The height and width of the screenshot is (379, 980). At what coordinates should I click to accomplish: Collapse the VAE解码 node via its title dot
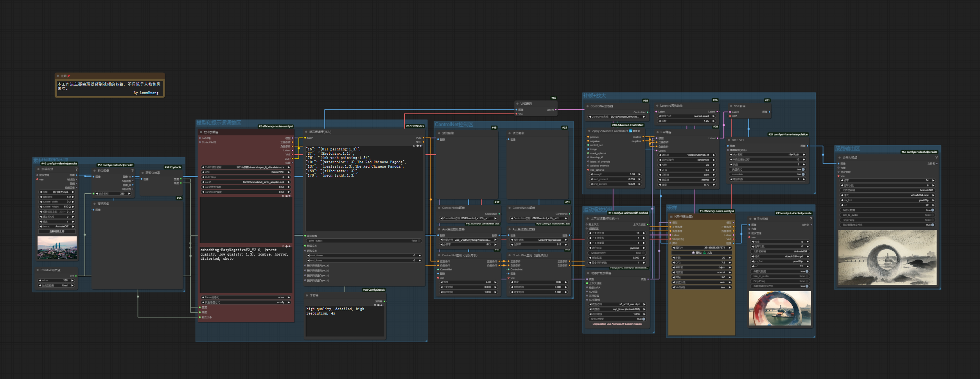click(731, 106)
